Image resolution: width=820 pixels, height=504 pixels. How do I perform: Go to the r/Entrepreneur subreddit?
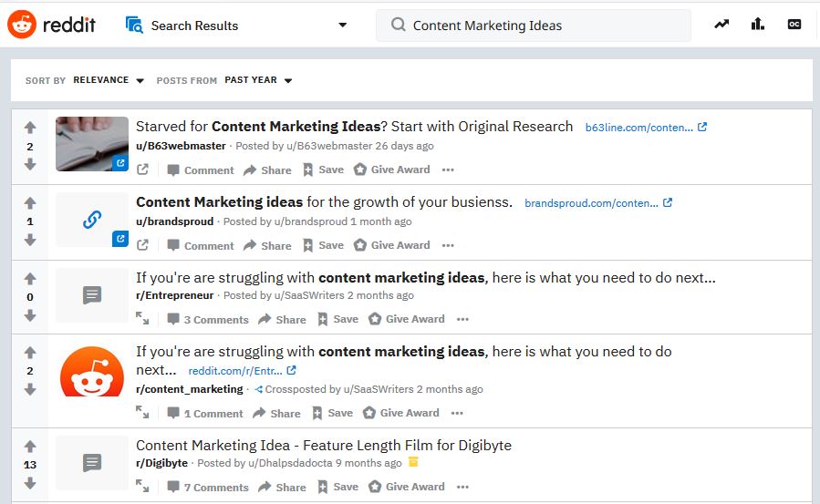tap(174, 295)
